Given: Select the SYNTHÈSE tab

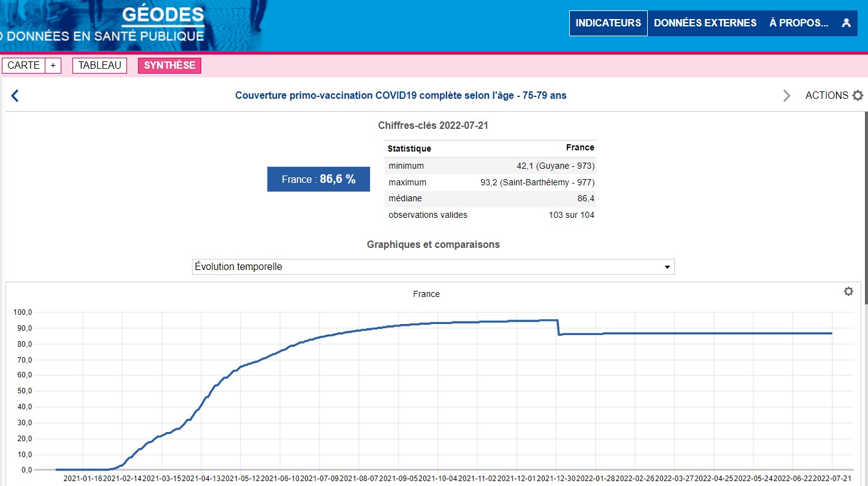Looking at the screenshot, I should [169, 66].
